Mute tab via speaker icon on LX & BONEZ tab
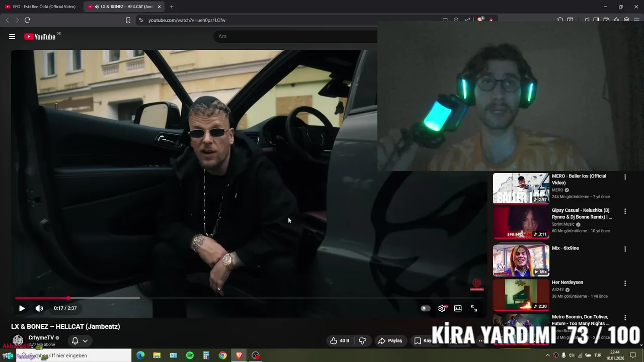Screen dimensions: 644x362 point(97,7)
